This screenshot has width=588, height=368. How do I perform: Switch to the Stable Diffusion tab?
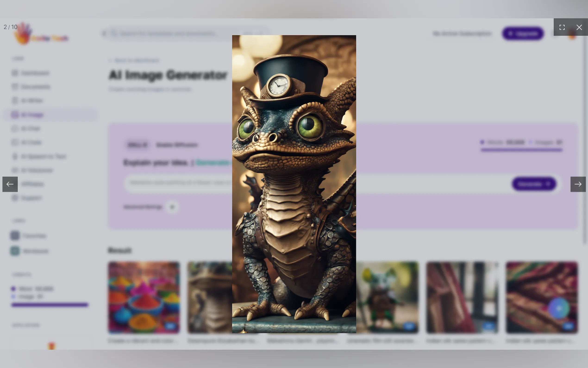click(x=177, y=145)
